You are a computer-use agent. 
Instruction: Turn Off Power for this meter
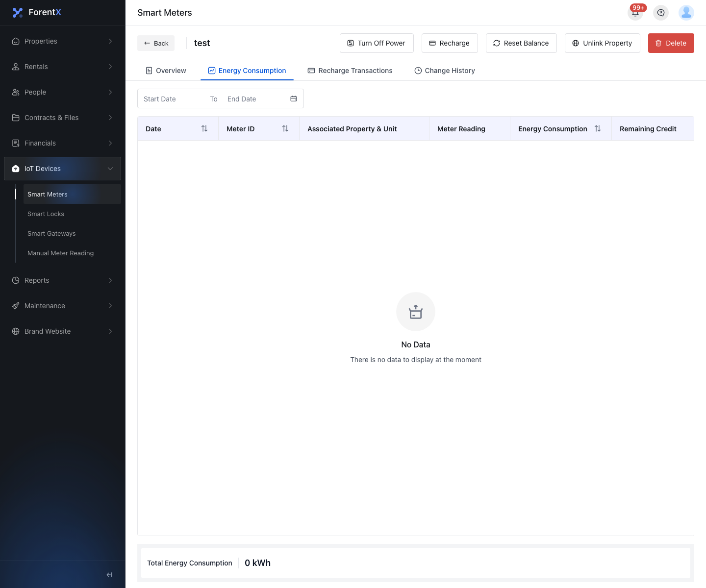377,43
